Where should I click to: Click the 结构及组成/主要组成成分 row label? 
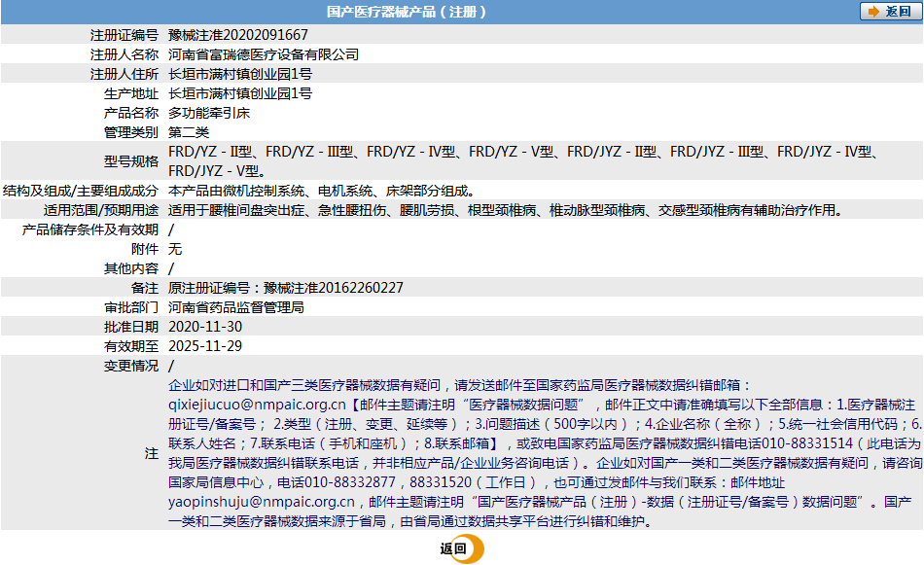81,191
